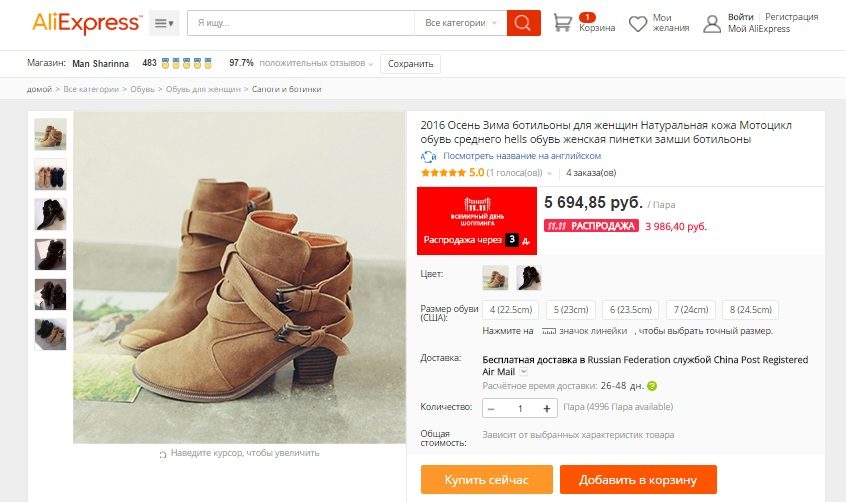Screen dimensions: 846x502
Task: Click the delivery time help question icon
Action: [x=652, y=386]
